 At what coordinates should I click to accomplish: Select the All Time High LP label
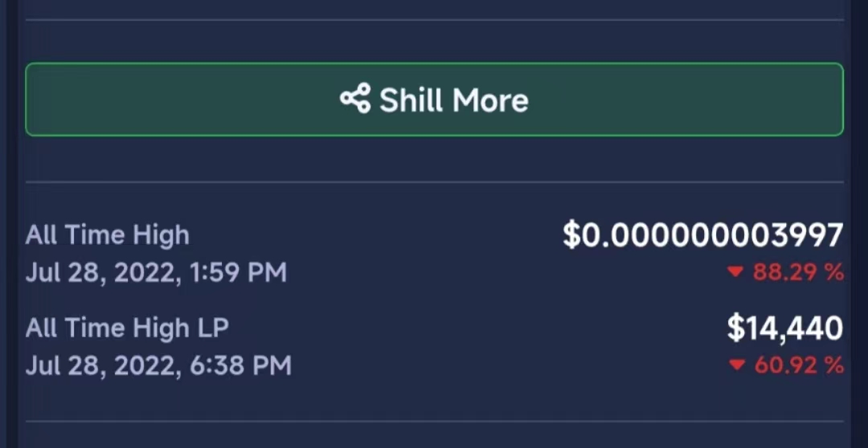pyautogui.click(x=127, y=328)
